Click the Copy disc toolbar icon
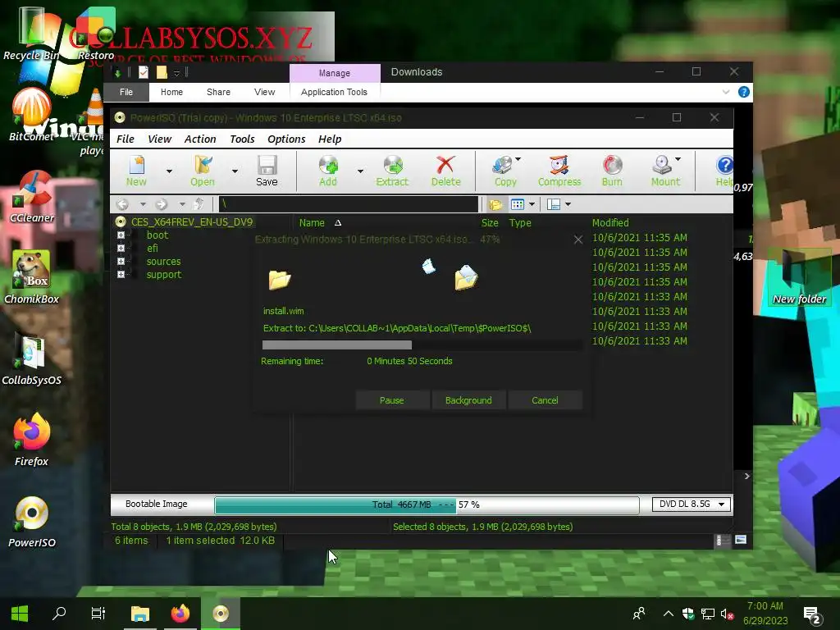The width and height of the screenshot is (840, 630). pos(503,171)
